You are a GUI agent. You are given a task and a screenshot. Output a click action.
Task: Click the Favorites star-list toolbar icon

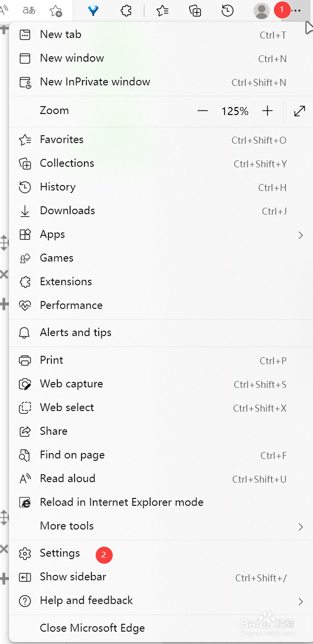pyautogui.click(x=162, y=10)
